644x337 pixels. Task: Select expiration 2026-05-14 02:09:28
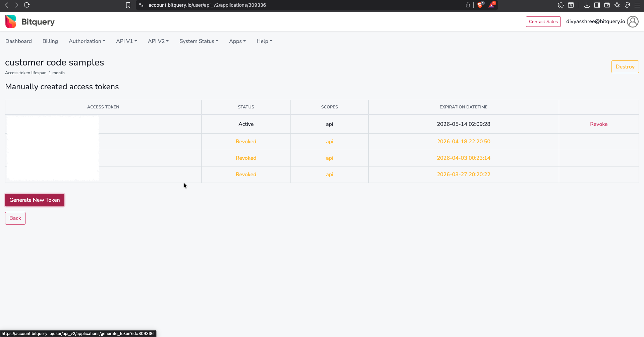464,124
